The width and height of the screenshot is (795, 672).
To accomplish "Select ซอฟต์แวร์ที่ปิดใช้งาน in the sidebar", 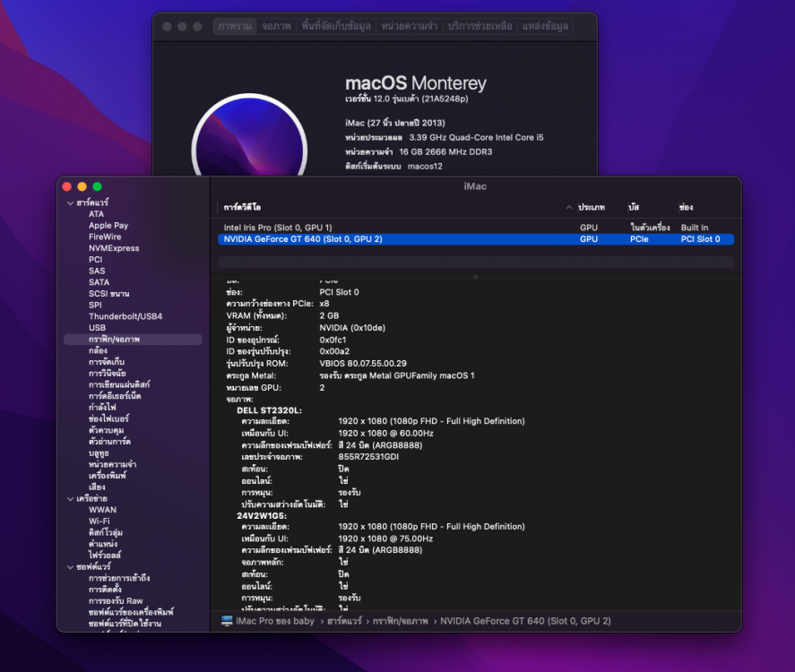I will coord(125,624).
